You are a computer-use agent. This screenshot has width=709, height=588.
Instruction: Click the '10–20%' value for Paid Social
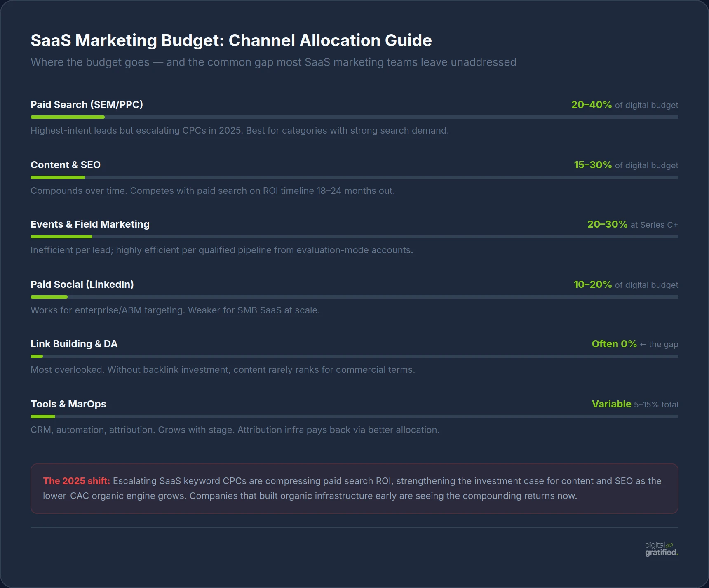[593, 285]
